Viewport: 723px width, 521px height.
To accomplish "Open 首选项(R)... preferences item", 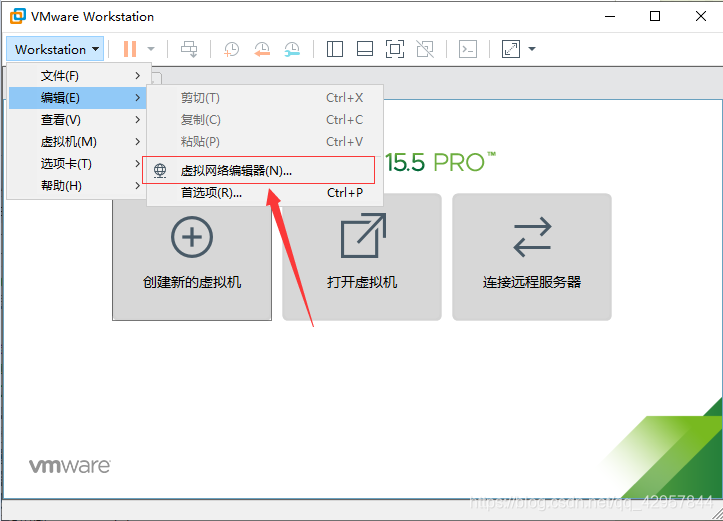I will (265, 193).
